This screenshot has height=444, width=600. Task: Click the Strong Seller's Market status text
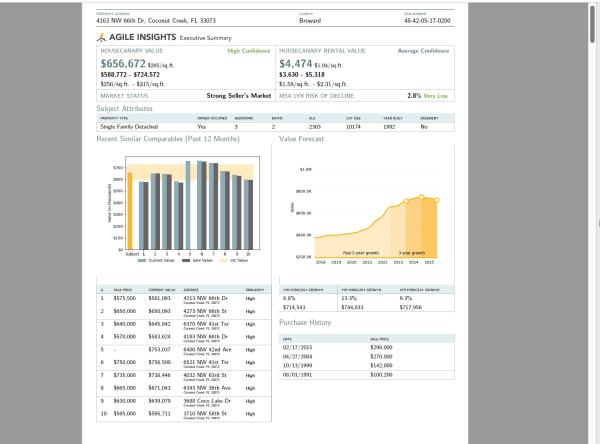point(239,96)
